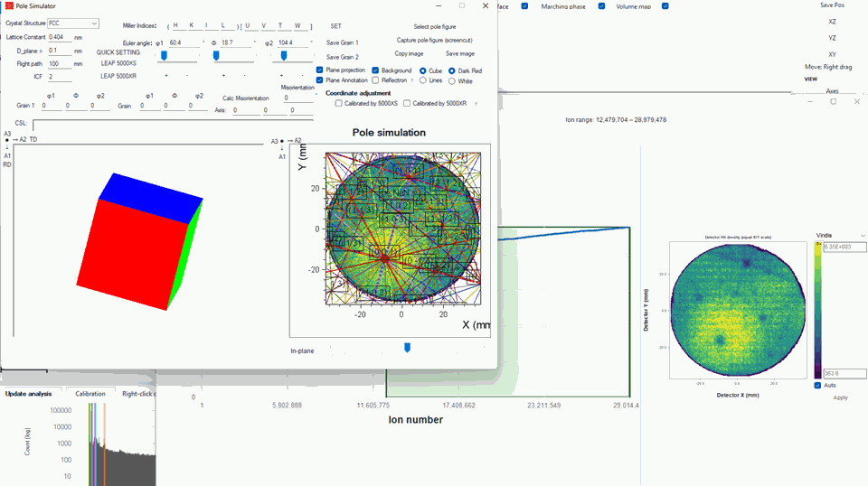Click the detector hit density map
868x486 pixels.
pyautogui.click(x=738, y=310)
